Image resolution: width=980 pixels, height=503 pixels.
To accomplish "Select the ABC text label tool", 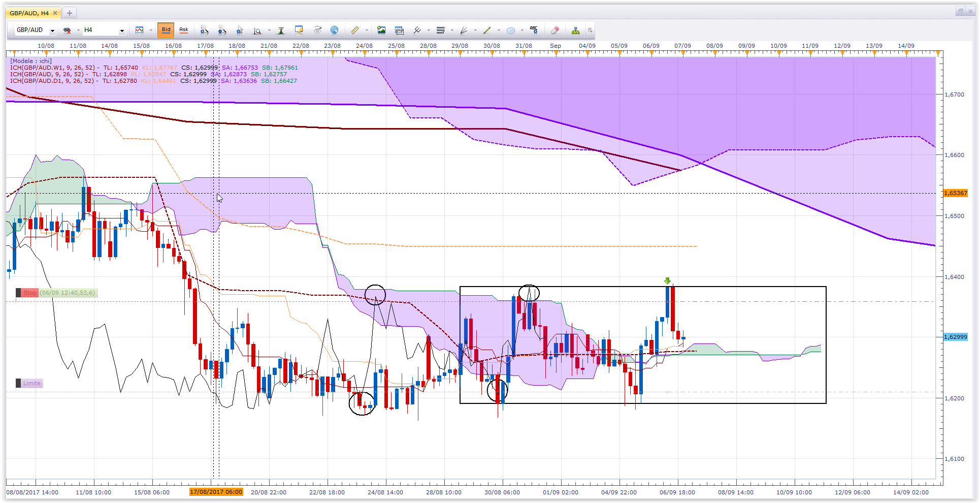I will (534, 30).
